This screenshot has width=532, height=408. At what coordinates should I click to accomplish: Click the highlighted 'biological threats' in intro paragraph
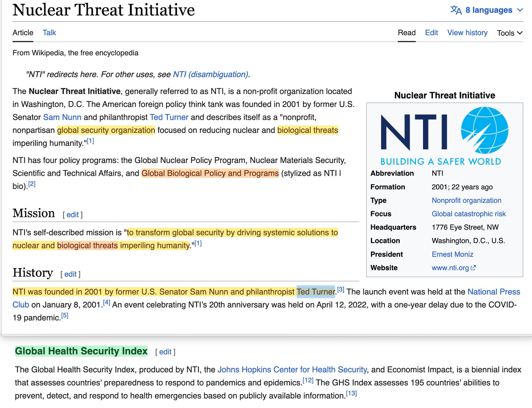pos(308,130)
